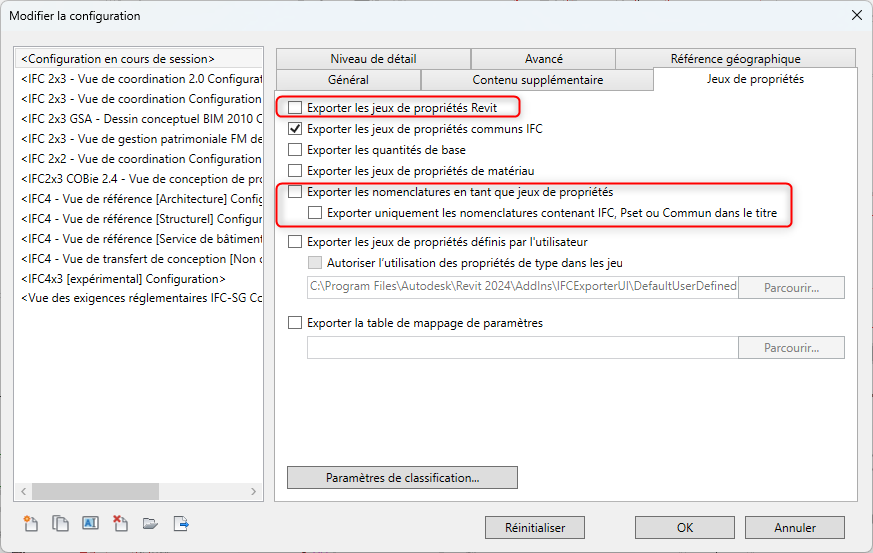Image resolution: width=873 pixels, height=553 pixels.
Task: Confirm with the OK button
Action: (x=685, y=527)
